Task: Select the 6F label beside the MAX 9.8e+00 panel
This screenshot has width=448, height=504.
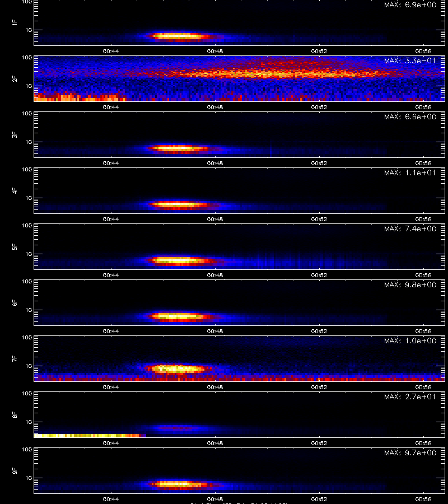Action: tap(15, 302)
